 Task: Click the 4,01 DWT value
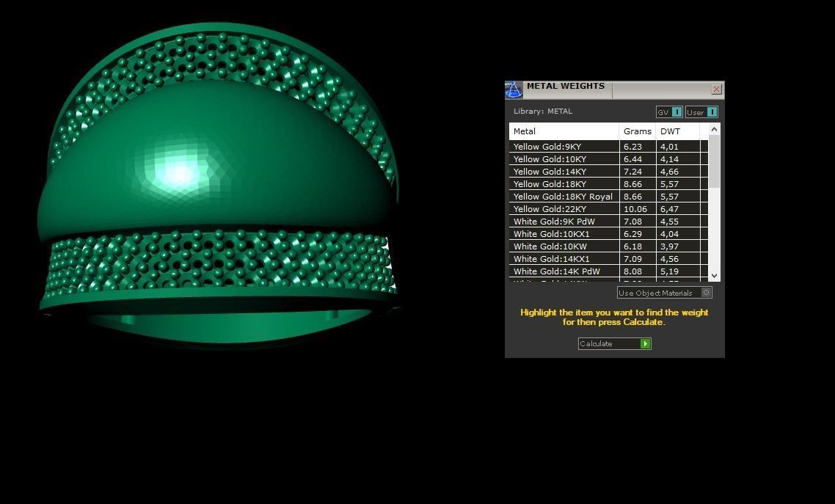[x=669, y=146]
